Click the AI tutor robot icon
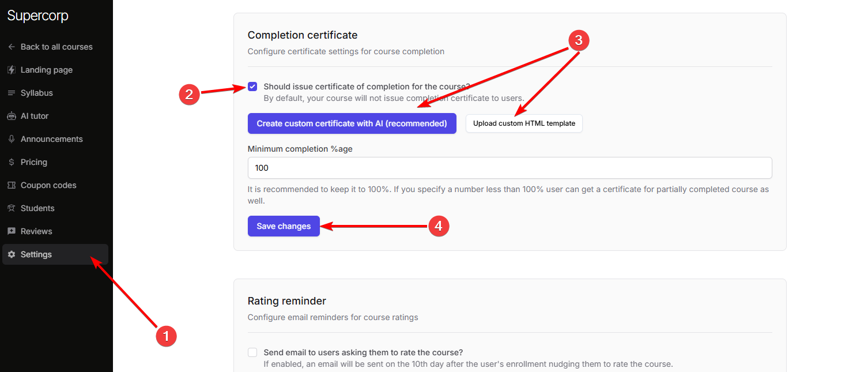The image size is (868, 372). point(12,116)
